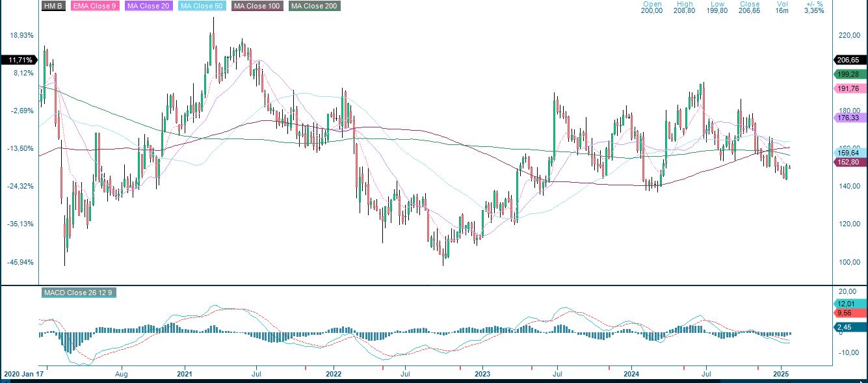Click the purple 176,33 price tag

coord(849,118)
